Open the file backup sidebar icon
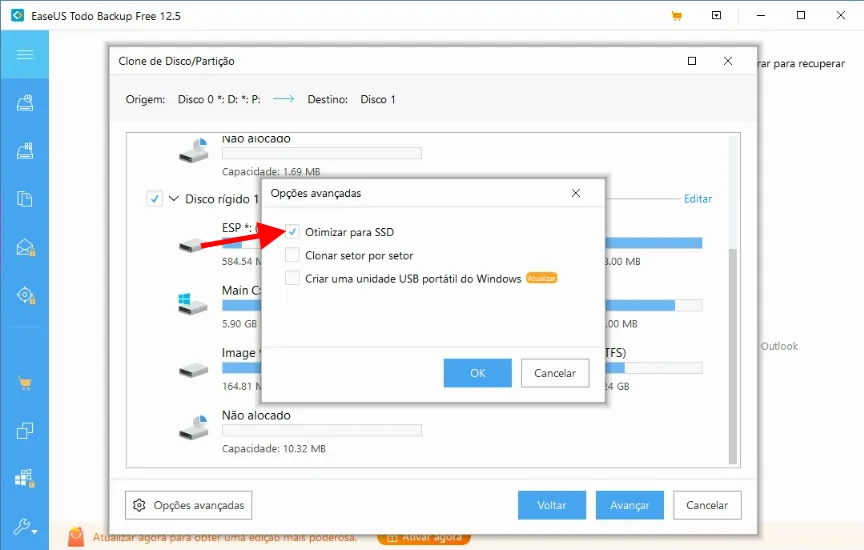 coord(25,199)
